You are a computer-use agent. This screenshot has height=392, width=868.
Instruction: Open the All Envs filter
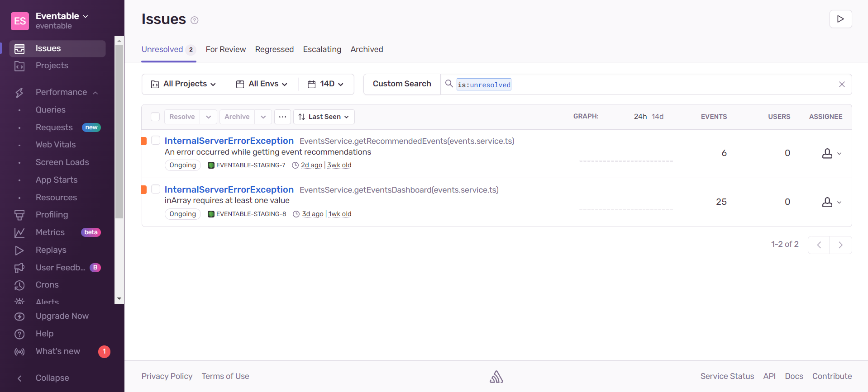pos(262,84)
